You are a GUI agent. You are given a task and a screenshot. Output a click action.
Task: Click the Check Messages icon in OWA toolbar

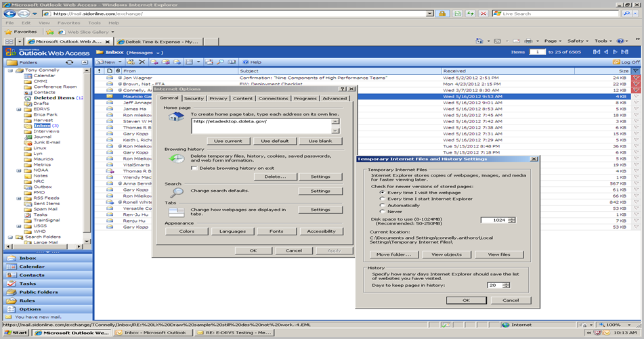point(209,62)
